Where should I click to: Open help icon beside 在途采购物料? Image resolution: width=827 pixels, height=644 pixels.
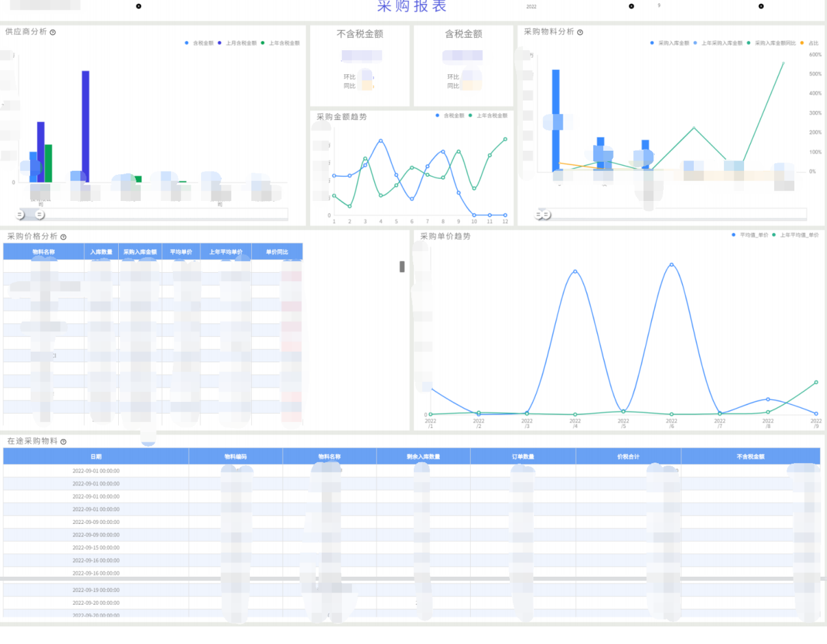[63, 442]
